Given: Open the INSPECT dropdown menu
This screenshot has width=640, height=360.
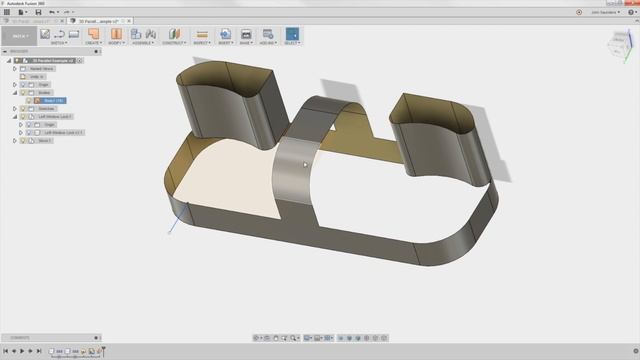Looking at the screenshot, I should 202,43.
